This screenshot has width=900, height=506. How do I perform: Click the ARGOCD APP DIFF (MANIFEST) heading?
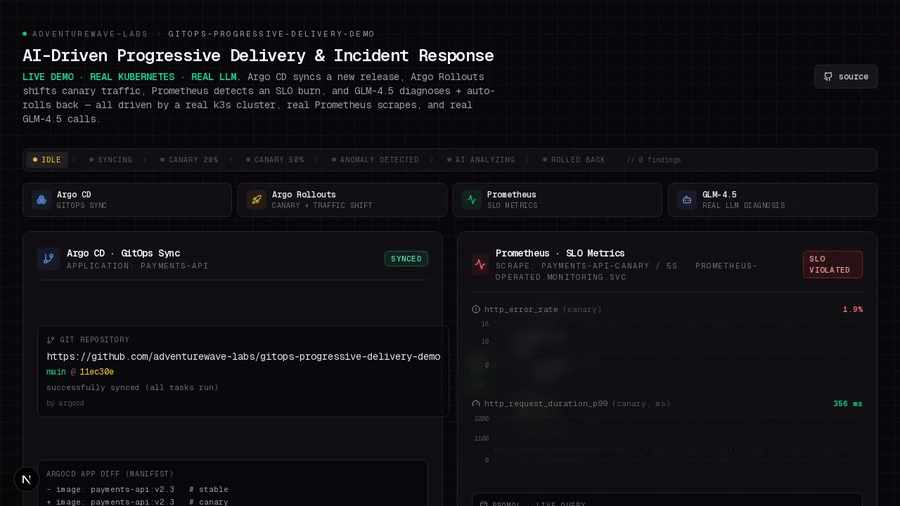point(110,474)
